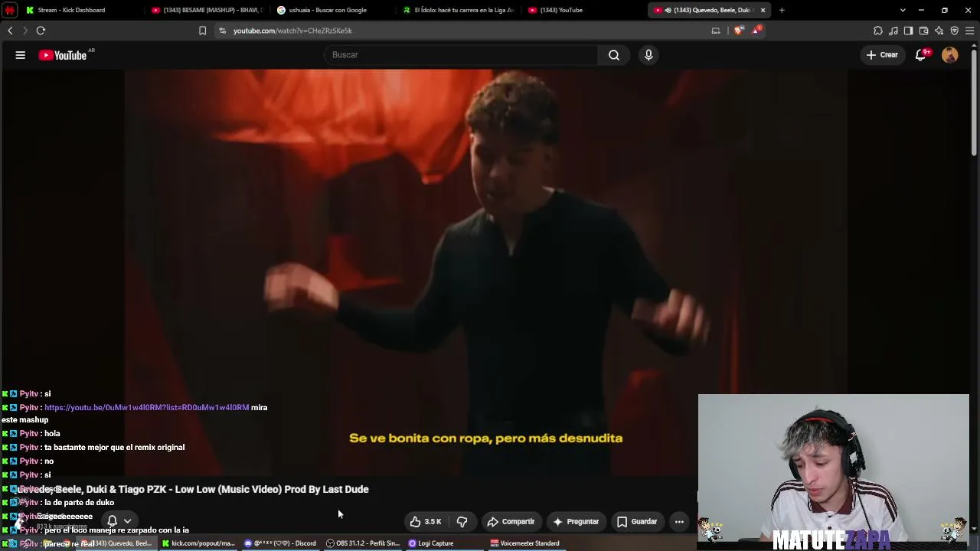Viewport: 980px width, 551px height.
Task: Click the YouTube search magnifier button
Action: tap(614, 55)
